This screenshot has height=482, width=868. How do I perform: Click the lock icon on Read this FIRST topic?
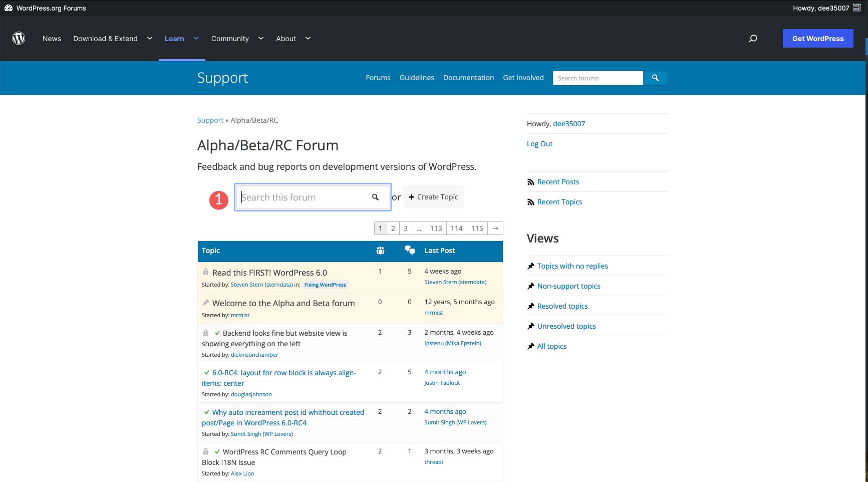pos(206,272)
